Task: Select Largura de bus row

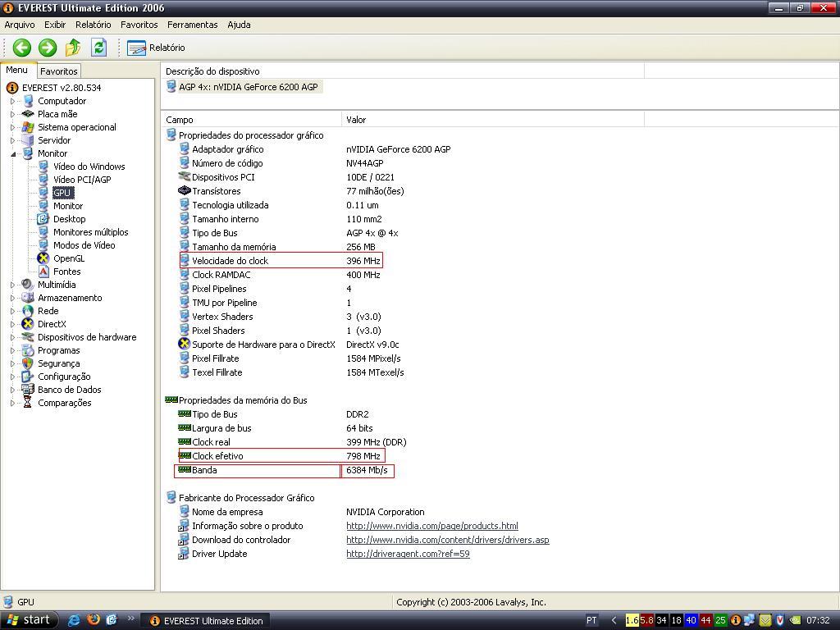Action: click(x=276, y=428)
